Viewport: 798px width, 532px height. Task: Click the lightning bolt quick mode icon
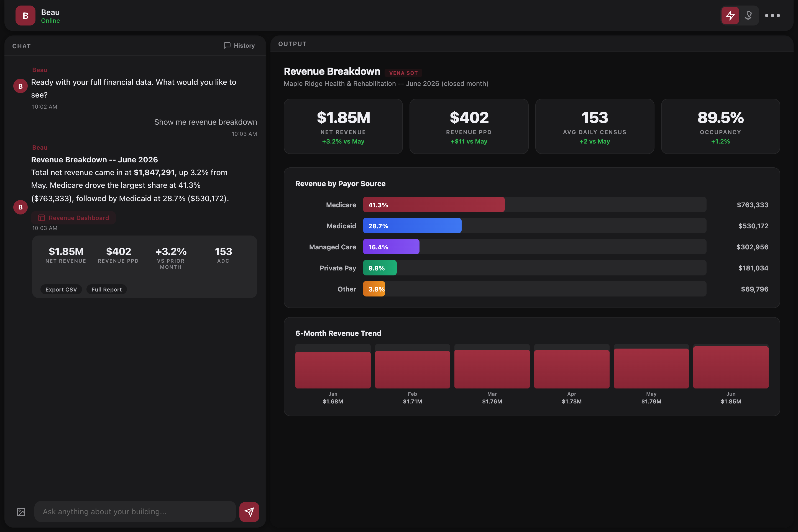(730, 16)
